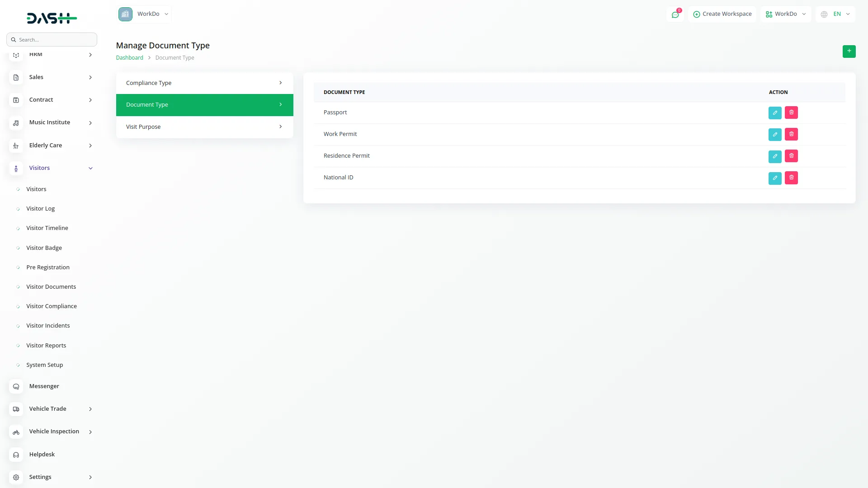The width and height of the screenshot is (868, 488).
Task: Click edit icon for Residence Permit
Action: point(775,156)
